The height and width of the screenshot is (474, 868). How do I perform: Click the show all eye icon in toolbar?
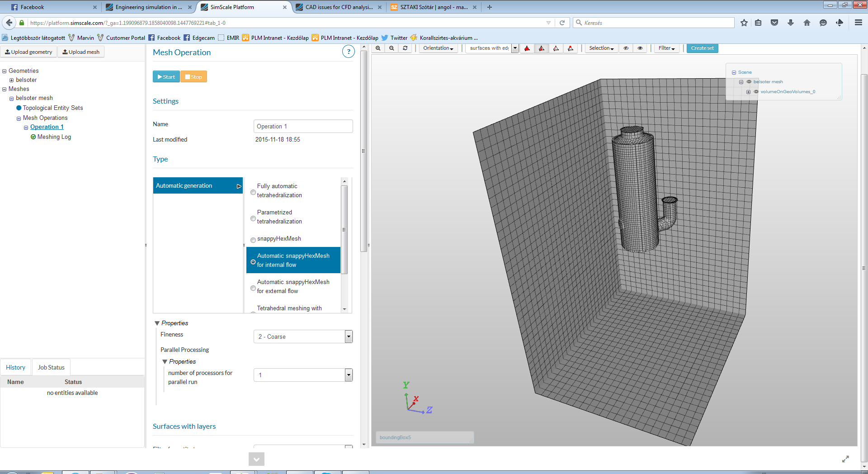(640, 48)
